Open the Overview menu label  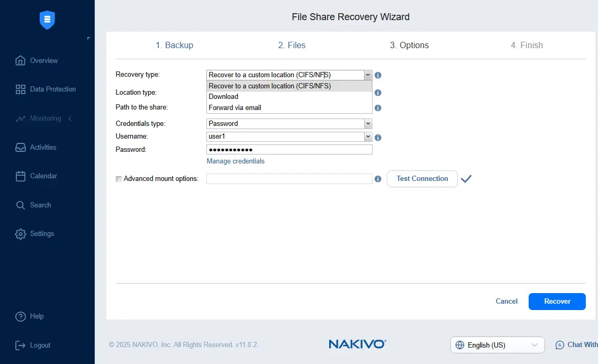click(44, 61)
